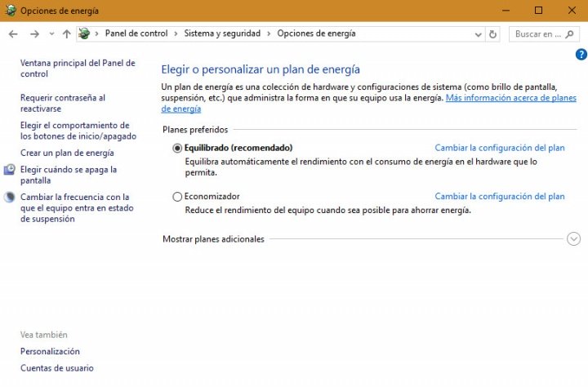Select the Equilibrado (recomendado) plan

coord(177,148)
